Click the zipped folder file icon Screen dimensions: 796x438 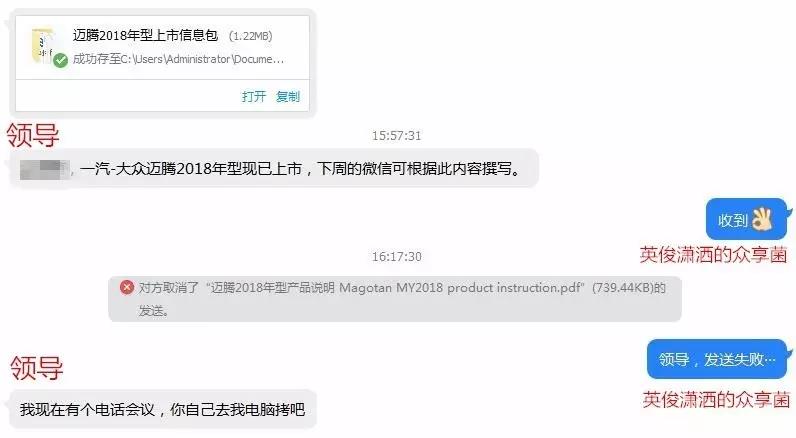(43, 46)
